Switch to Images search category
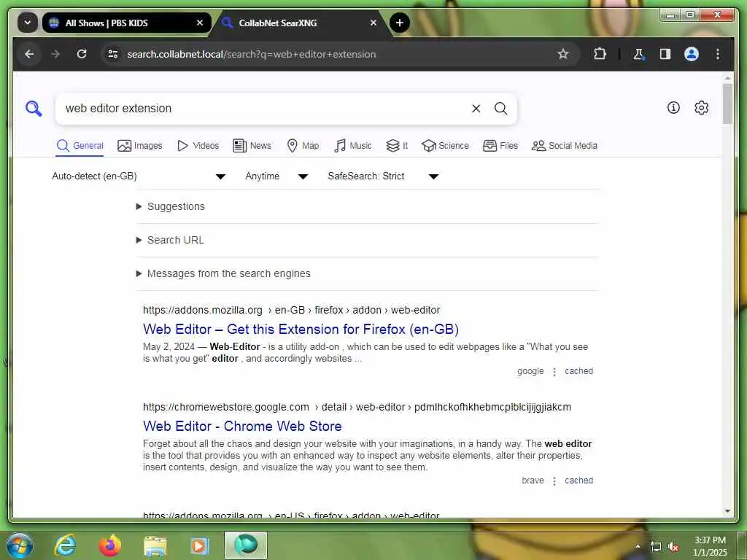The width and height of the screenshot is (747, 560). pos(139,146)
